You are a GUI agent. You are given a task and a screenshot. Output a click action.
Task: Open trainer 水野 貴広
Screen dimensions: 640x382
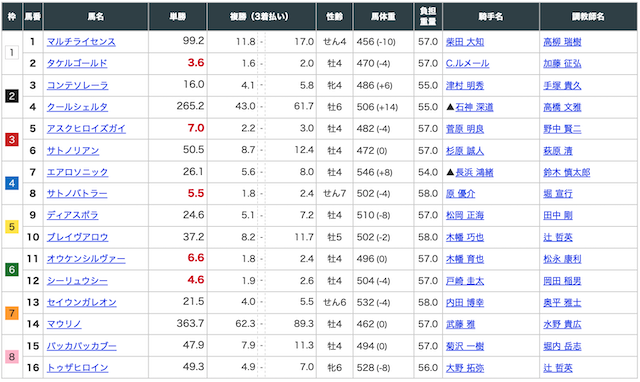562,324
